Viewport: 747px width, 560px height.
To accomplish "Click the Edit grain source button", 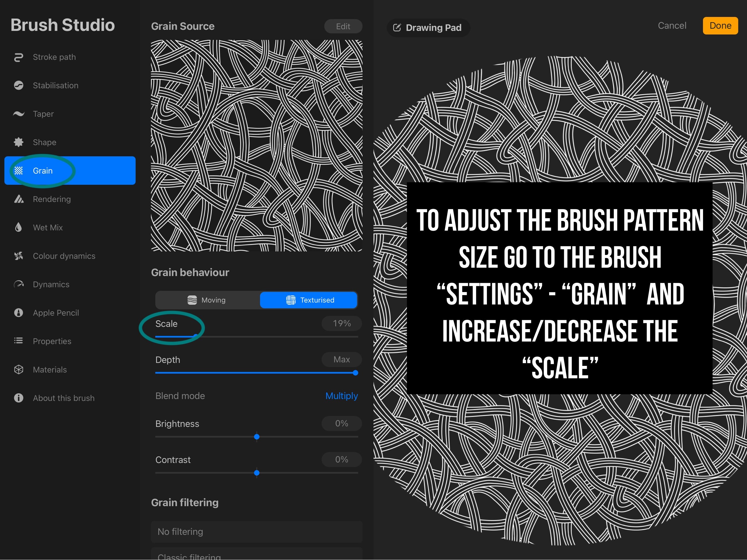I will tap(343, 26).
